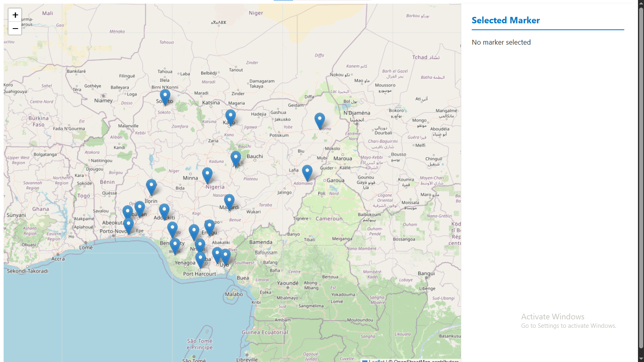
Task: Select the coastal marker near Porto-Novo
Action: 128,225
